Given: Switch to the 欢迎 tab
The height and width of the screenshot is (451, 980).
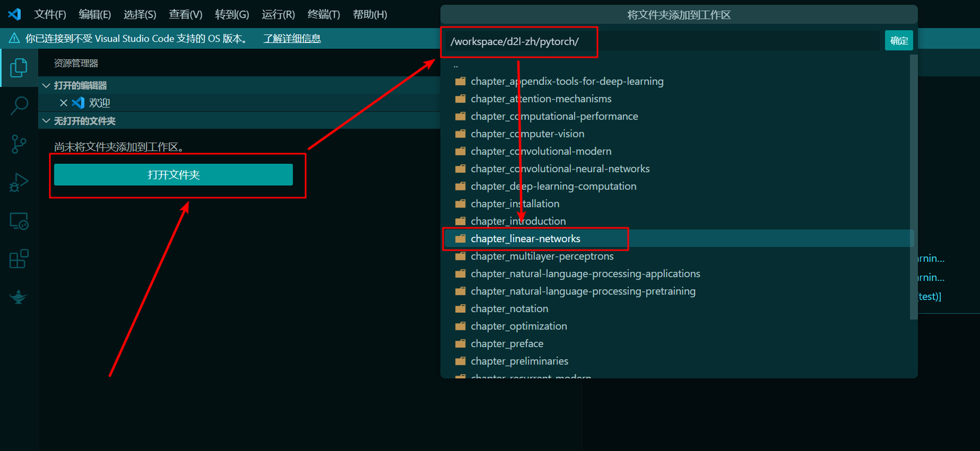Looking at the screenshot, I should (x=97, y=102).
